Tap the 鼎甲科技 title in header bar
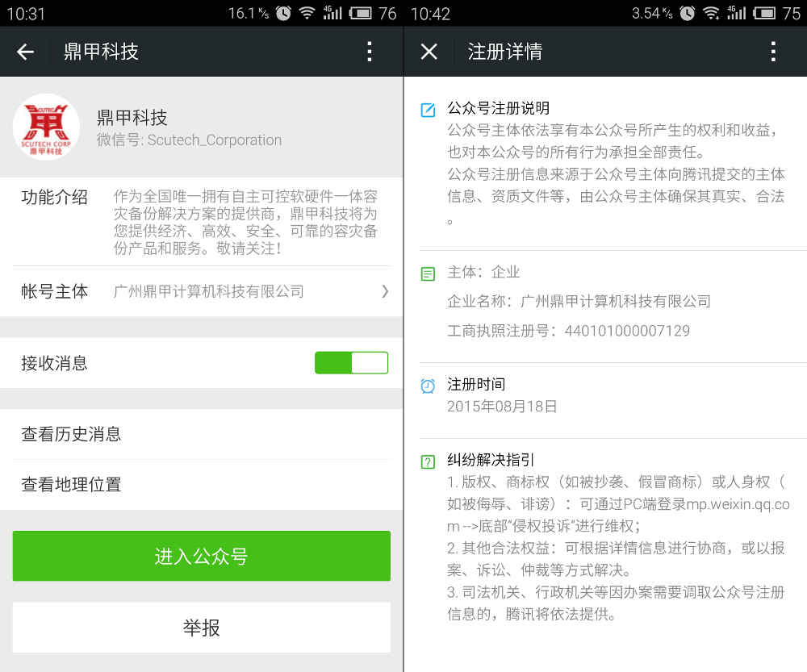This screenshot has width=807, height=672. point(101,52)
